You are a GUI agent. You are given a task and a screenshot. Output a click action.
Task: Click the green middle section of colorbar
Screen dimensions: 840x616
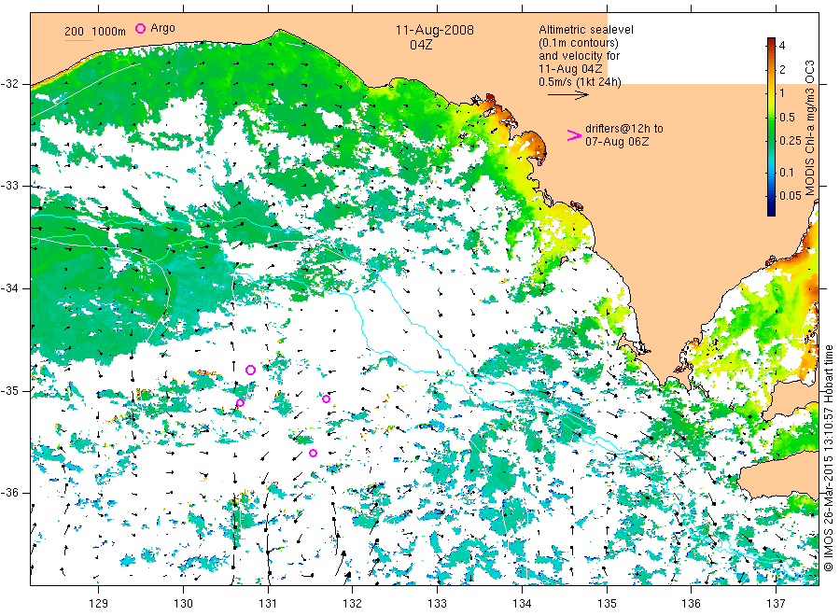771,129
